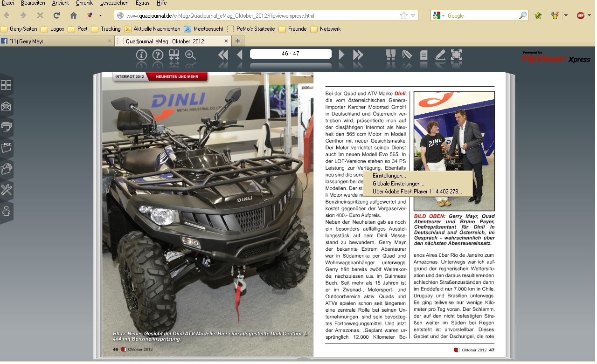Open the Hilfe menu
The width and height of the screenshot is (597, 364).
[x=161, y=3]
